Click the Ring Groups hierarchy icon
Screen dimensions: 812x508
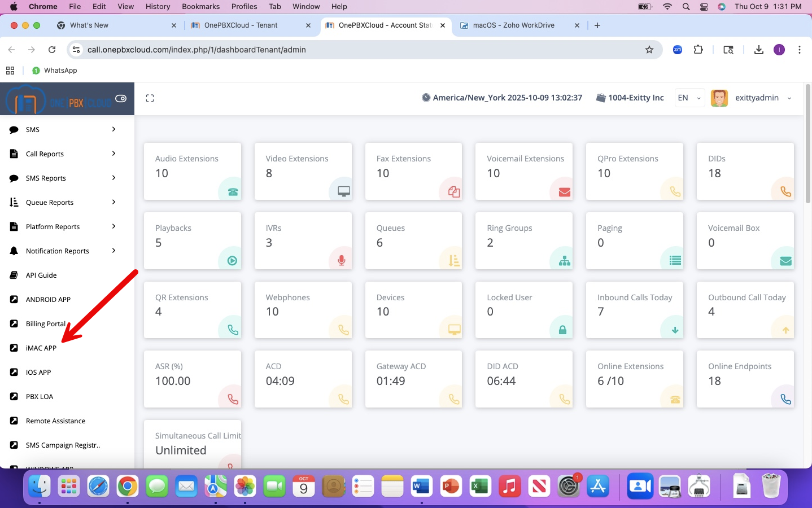(564, 261)
